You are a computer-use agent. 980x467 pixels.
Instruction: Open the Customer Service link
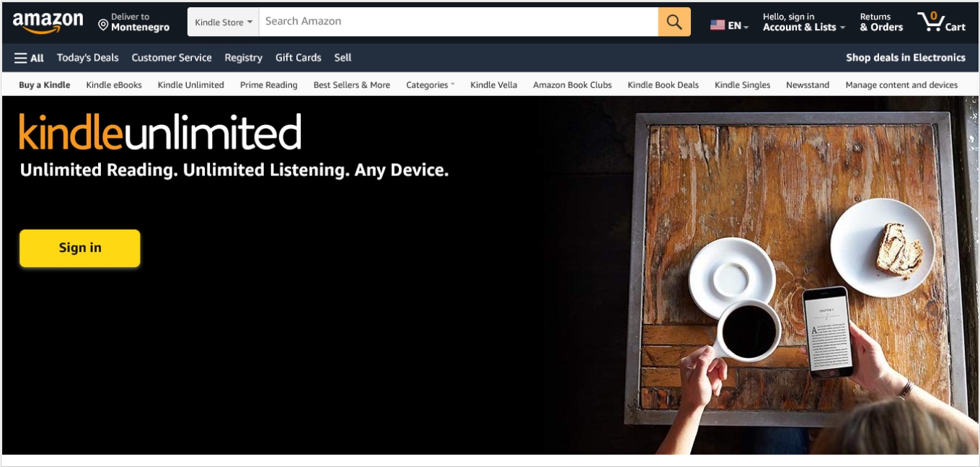[x=172, y=58]
